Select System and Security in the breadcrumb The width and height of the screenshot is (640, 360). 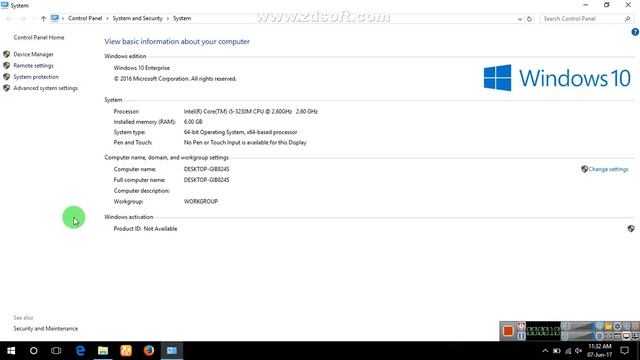tap(138, 18)
